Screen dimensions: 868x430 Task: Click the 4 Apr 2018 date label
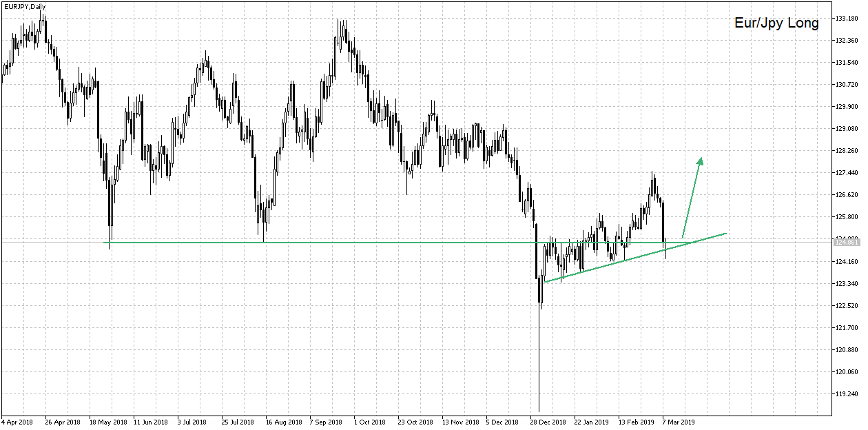tap(19, 421)
